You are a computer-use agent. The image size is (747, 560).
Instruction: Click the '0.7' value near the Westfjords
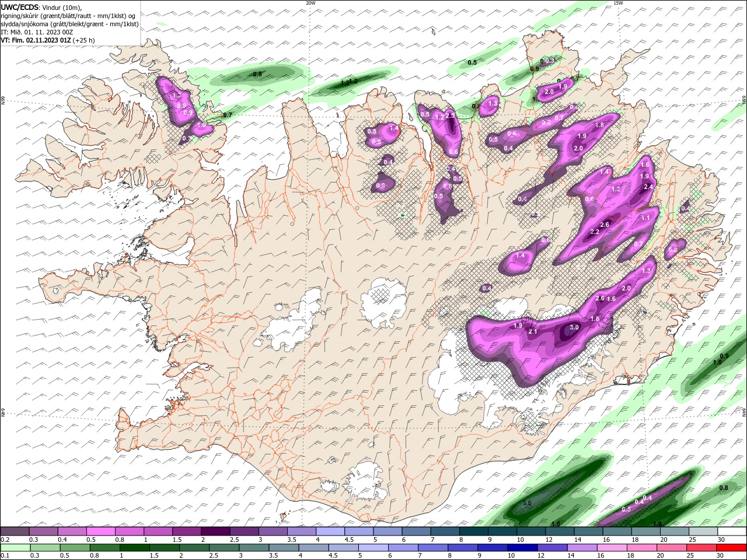point(228,115)
